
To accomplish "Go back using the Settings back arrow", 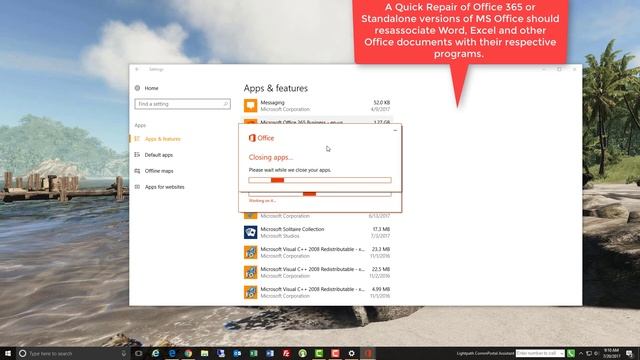I will (x=137, y=69).
